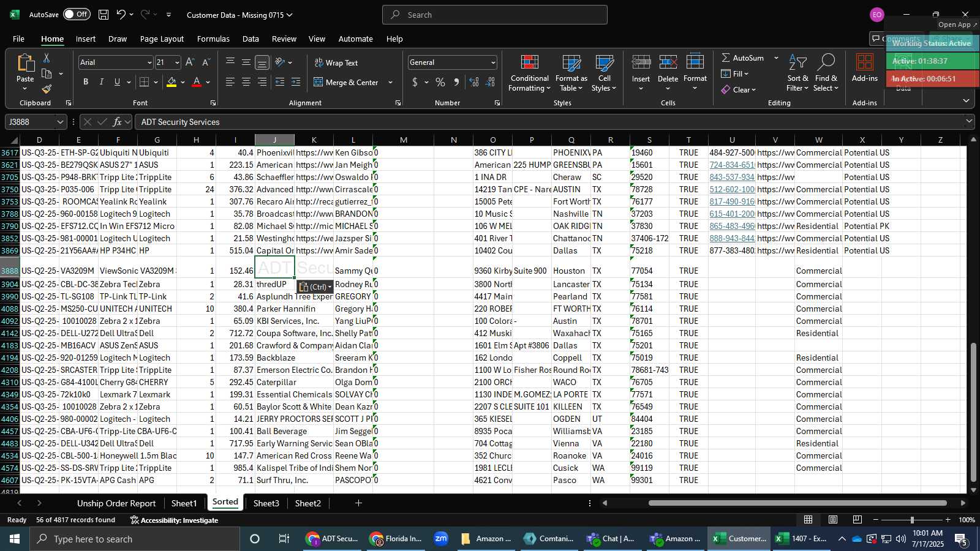Toggle Align Right horizontal alignment
The image size is (980, 551).
[x=262, y=82]
